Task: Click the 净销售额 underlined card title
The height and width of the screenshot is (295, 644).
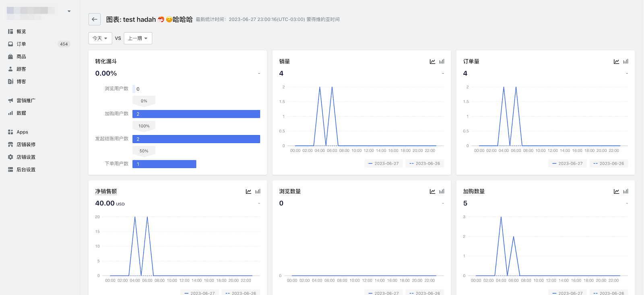Action: coord(106,191)
